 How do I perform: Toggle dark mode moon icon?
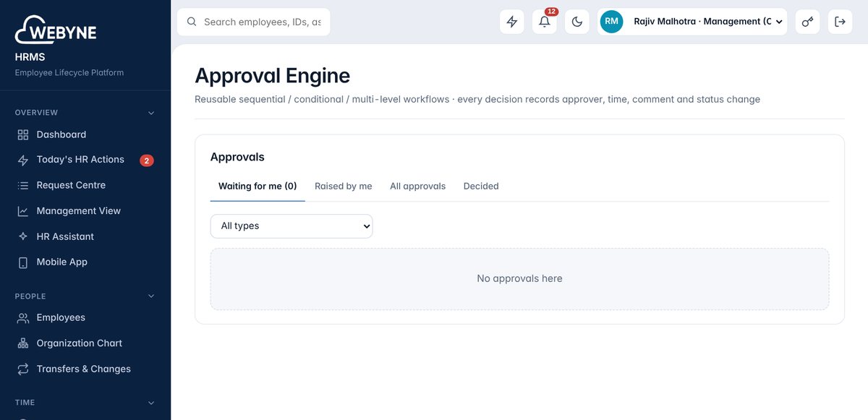[x=577, y=22]
